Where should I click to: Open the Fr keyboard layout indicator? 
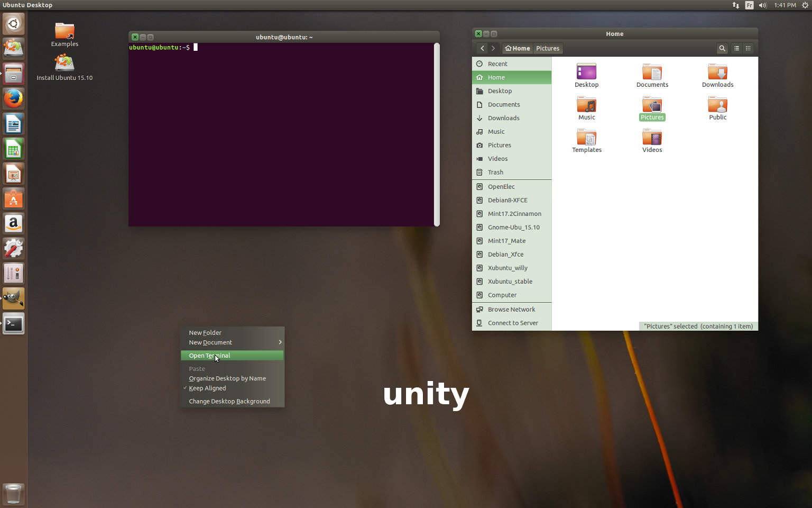(749, 5)
